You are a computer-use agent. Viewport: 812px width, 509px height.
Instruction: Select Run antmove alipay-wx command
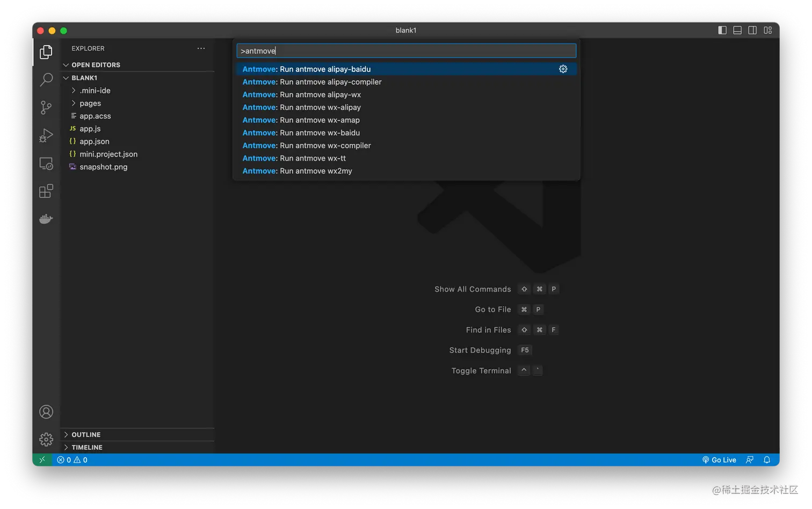click(x=407, y=95)
